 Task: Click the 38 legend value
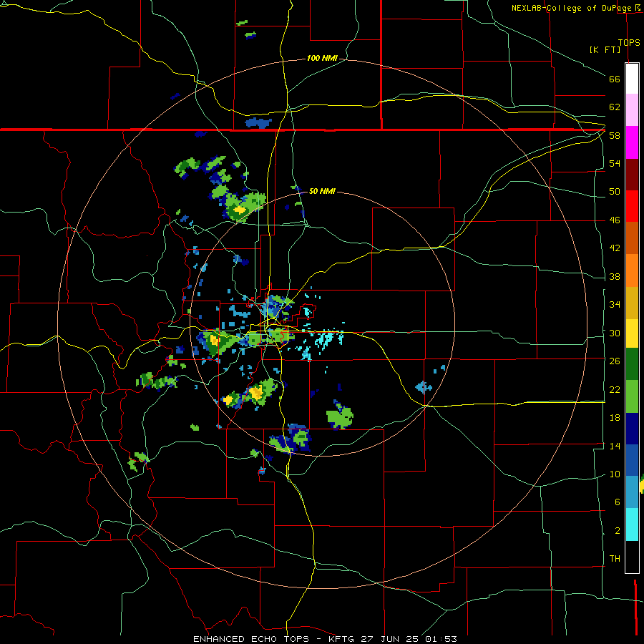click(615, 276)
